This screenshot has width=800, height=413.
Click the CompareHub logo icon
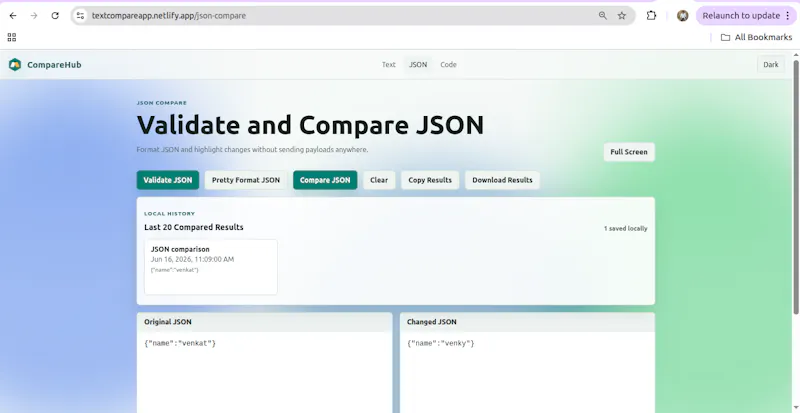pos(15,64)
